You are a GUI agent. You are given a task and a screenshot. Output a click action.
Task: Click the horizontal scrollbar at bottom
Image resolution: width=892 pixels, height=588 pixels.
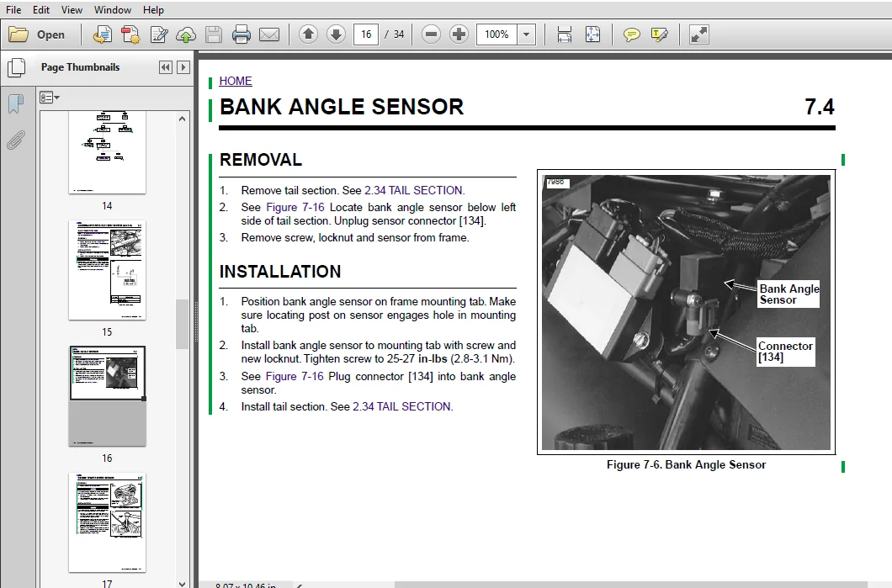[x=630, y=585]
